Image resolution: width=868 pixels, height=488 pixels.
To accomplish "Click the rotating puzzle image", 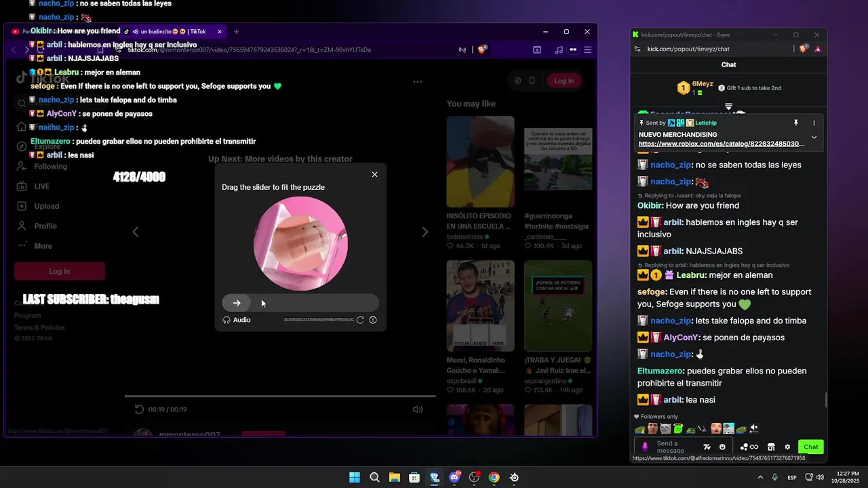I will point(300,244).
